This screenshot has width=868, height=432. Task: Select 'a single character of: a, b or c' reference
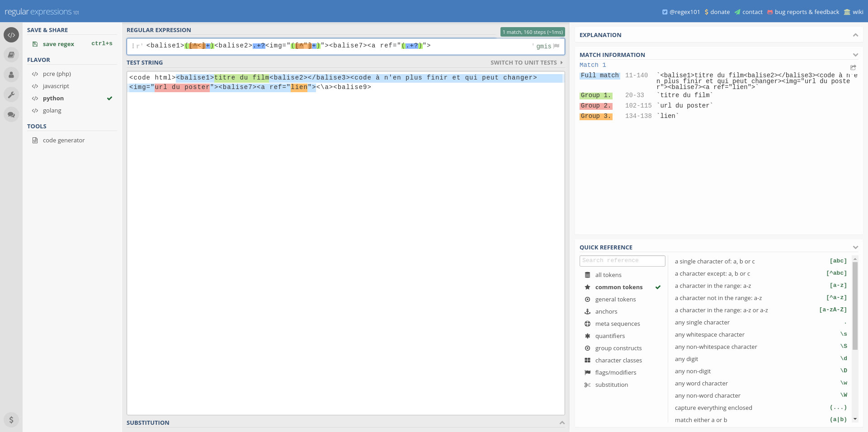tap(761, 261)
